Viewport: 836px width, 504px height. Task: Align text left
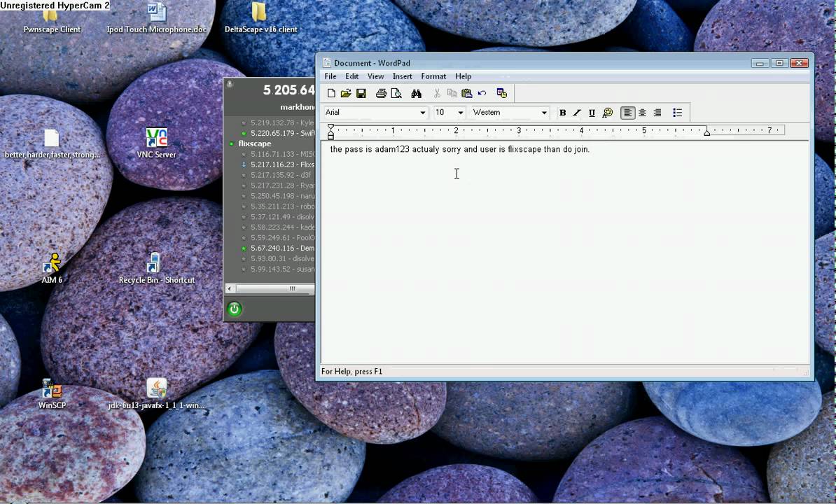point(627,113)
